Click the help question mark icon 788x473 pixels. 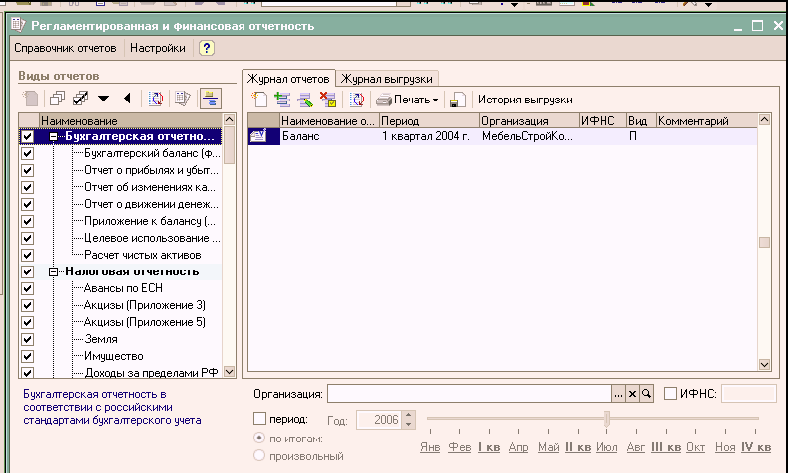coord(207,48)
